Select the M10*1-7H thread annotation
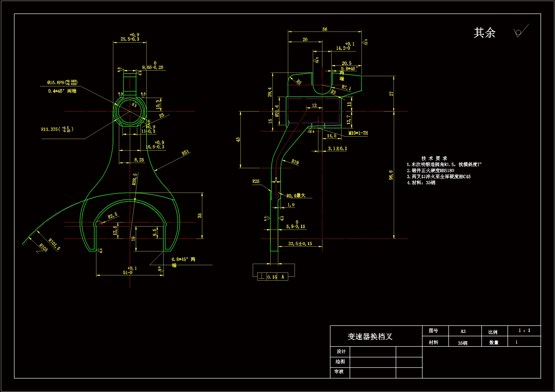The width and height of the screenshot is (555, 392). [358, 133]
